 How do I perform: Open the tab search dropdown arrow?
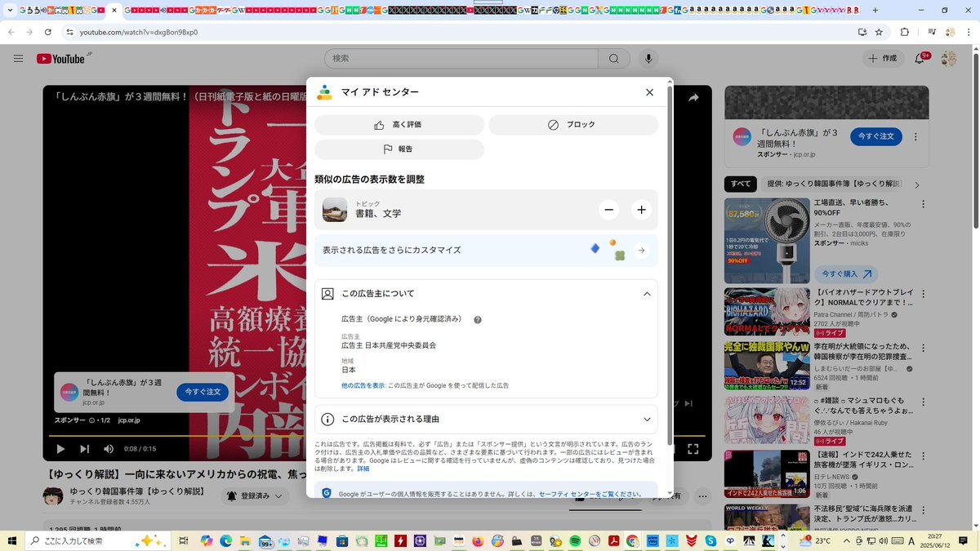click(10, 11)
